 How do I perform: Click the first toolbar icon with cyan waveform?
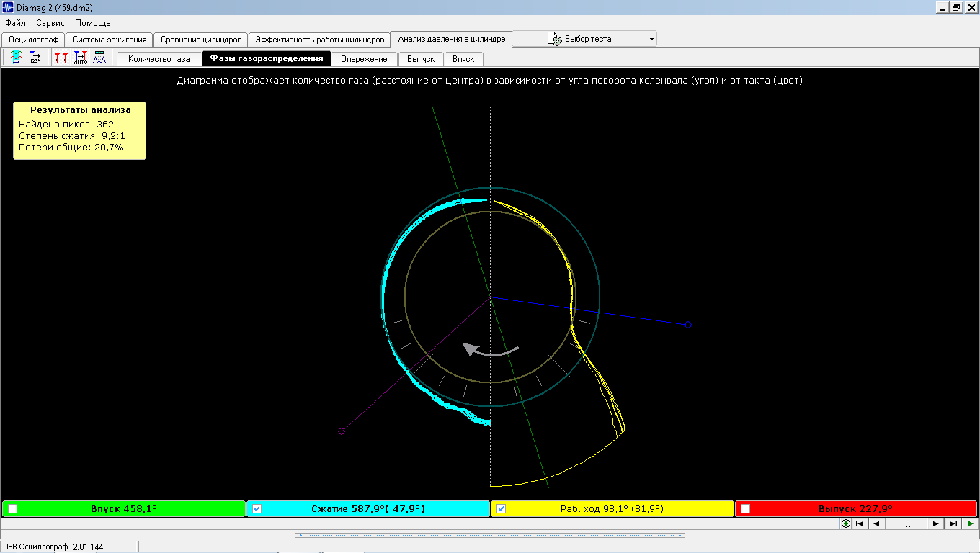click(x=16, y=58)
